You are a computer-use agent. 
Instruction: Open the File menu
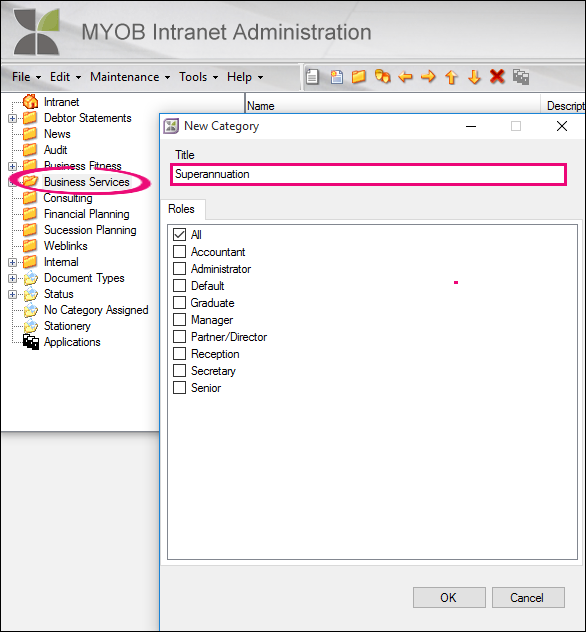[26, 77]
